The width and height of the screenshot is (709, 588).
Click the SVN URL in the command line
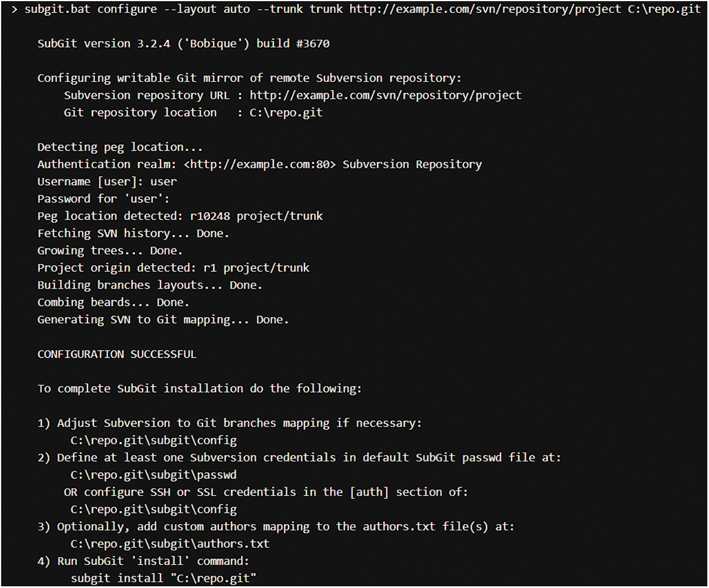click(x=485, y=10)
